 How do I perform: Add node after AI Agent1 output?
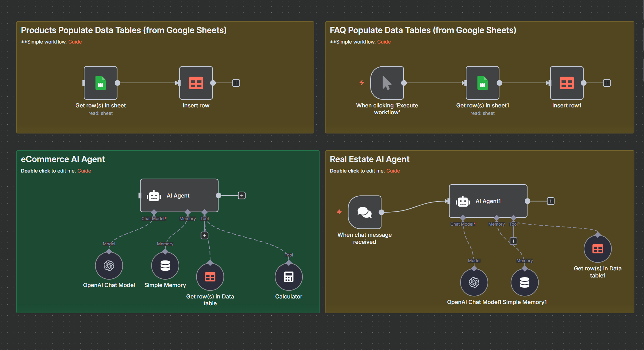pos(550,201)
